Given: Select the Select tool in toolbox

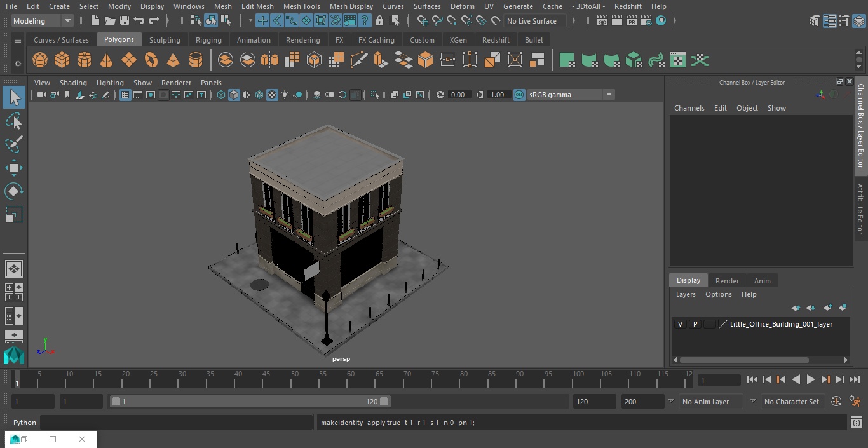Looking at the screenshot, I should pos(14,97).
